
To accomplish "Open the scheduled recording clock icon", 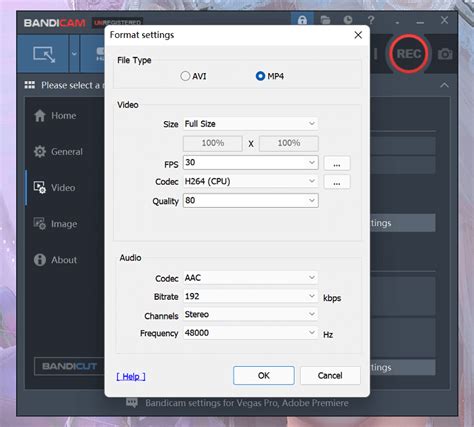I will click(x=348, y=20).
